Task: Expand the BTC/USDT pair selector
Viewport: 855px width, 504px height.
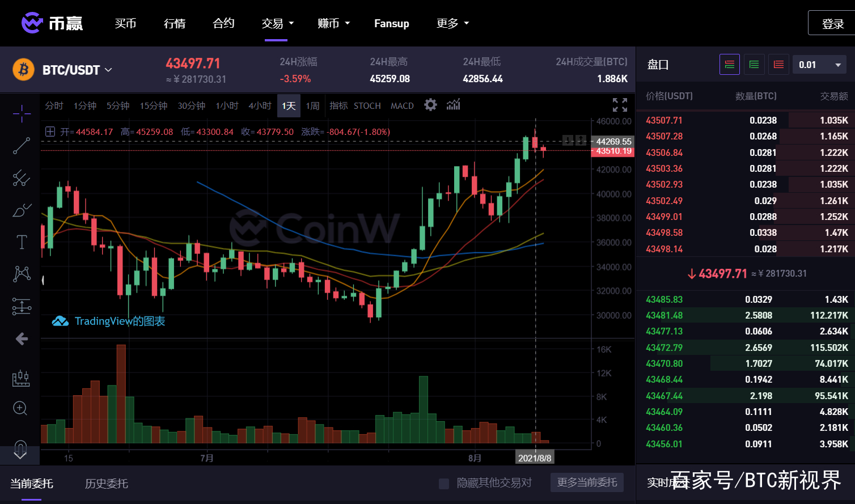Action: (77, 70)
